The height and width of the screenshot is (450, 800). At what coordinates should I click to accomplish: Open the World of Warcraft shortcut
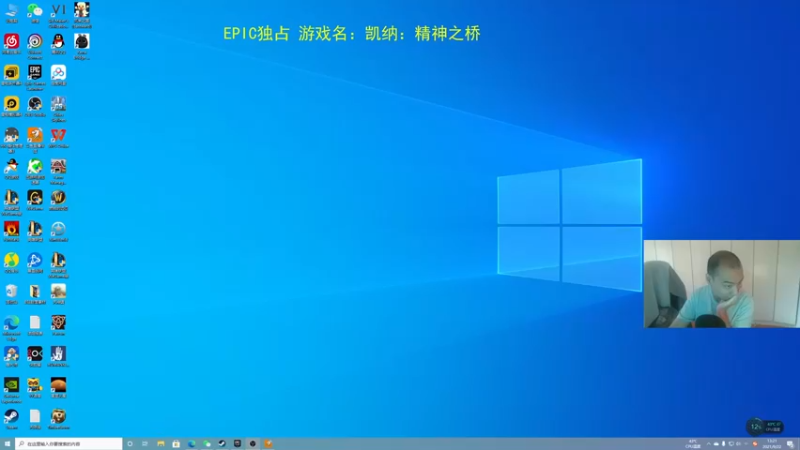pyautogui.click(x=58, y=200)
